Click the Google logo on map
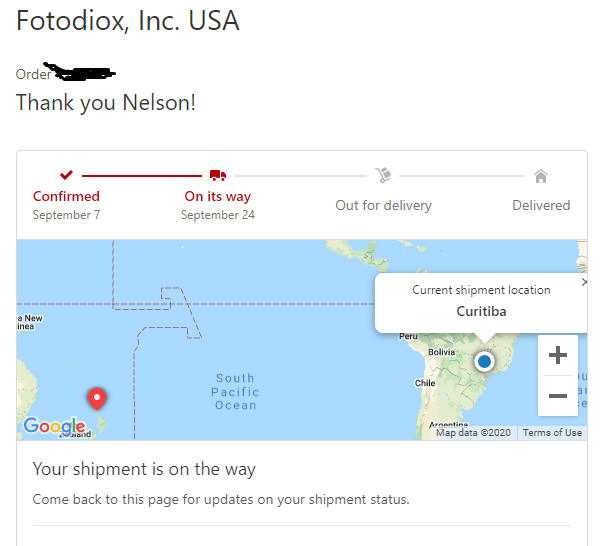604x546 pixels. 54,425
